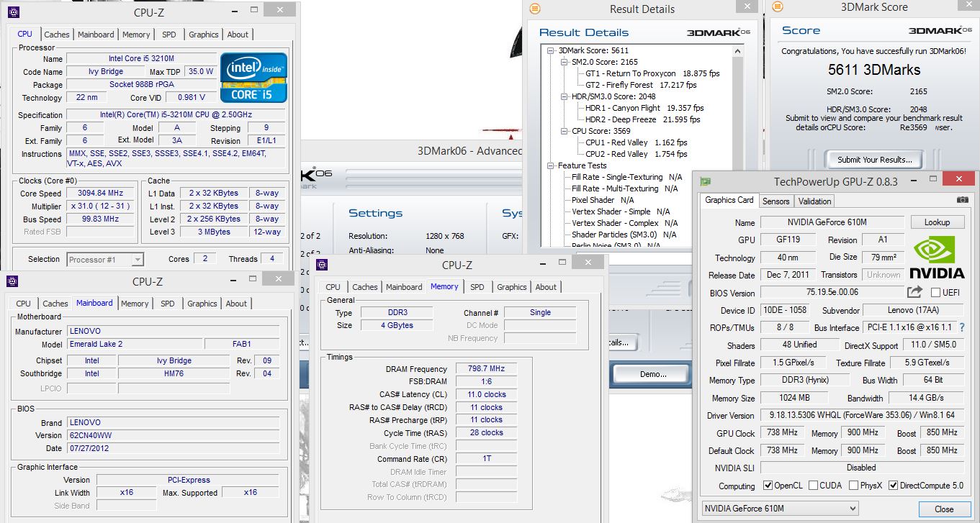This screenshot has width=980, height=523.
Task: Click the CAS# Latency value 11.0 clocks
Action: [486, 394]
